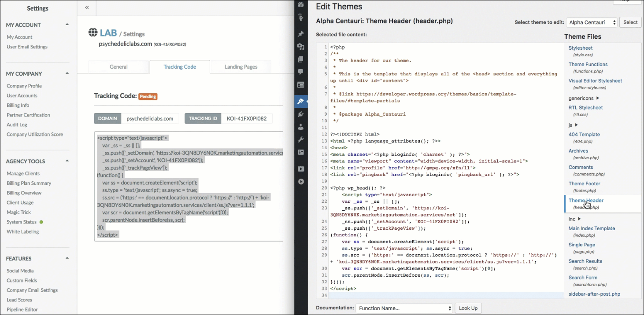
Task: Open the Media library icon in WordPress menu
Action: [x=301, y=47]
